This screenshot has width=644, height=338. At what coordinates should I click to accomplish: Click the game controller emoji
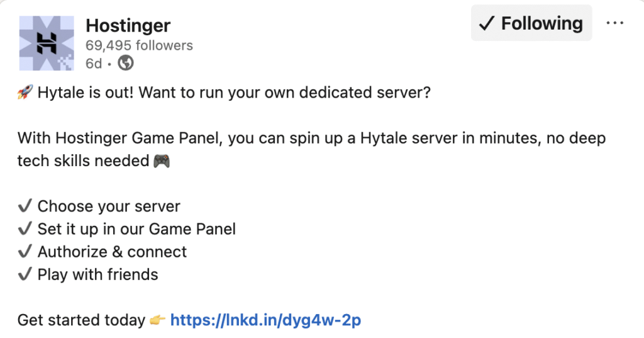pos(161,161)
